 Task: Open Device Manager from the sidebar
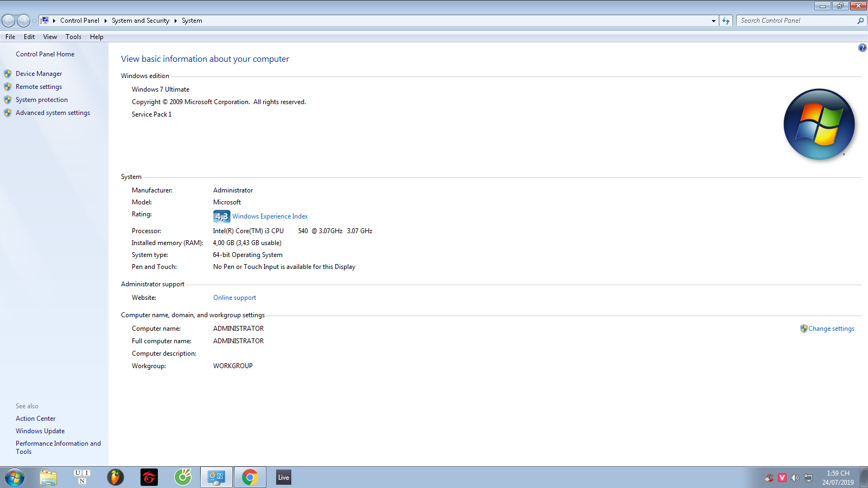coord(39,74)
